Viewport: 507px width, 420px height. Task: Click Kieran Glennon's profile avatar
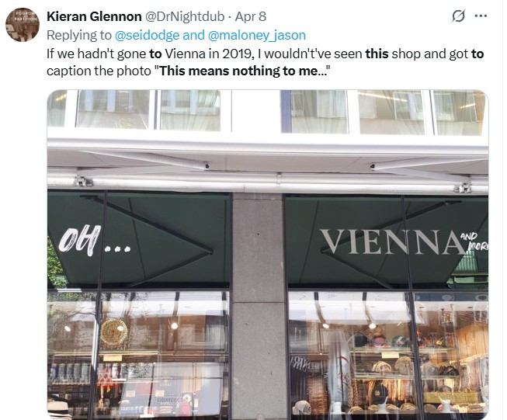pyautogui.click(x=22, y=24)
